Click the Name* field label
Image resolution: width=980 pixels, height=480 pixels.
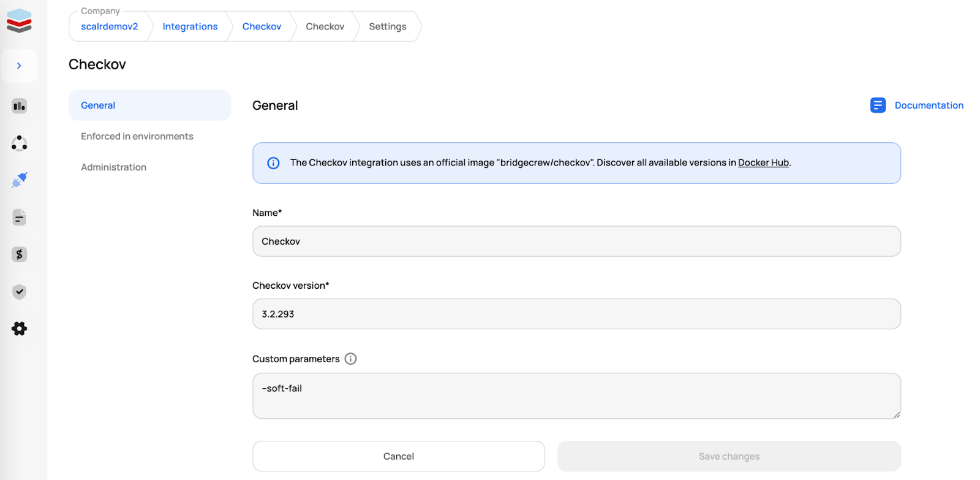pos(267,213)
